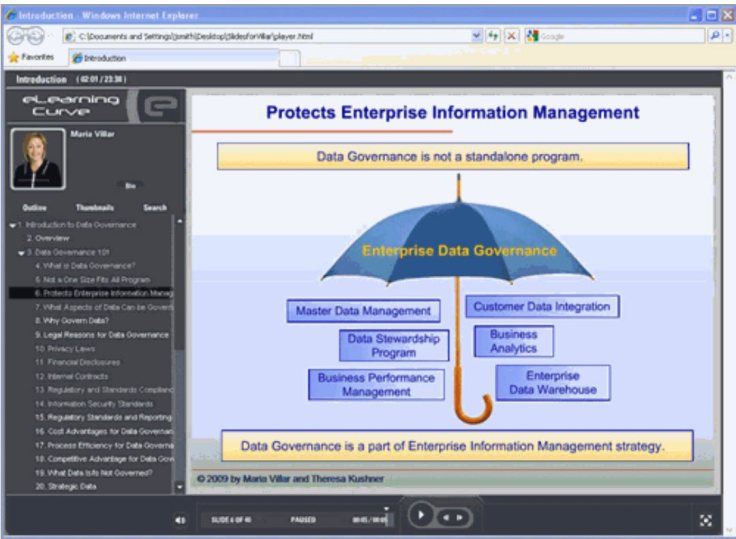The width and height of the screenshot is (736, 539).
Task: Click the Stop loading X icon
Action: tap(512, 36)
